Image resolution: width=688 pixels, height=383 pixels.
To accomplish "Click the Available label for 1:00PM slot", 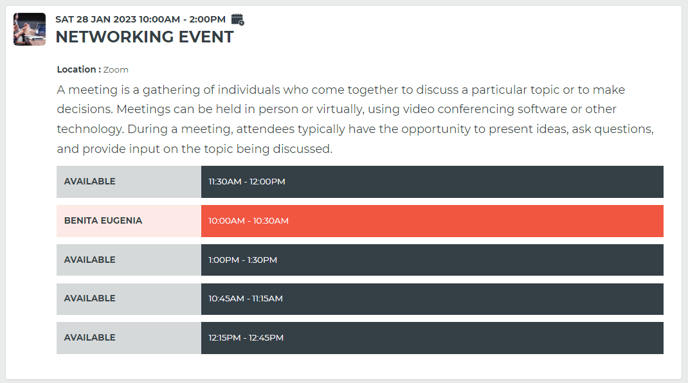I will pyautogui.click(x=129, y=260).
